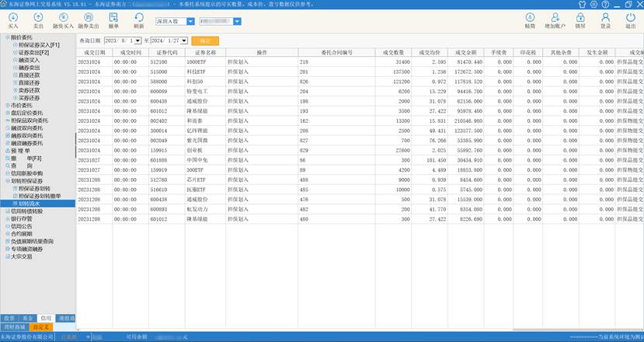Select 证券卖出[F2] in sidebar
This screenshot has width=644, height=342.
[33, 53]
